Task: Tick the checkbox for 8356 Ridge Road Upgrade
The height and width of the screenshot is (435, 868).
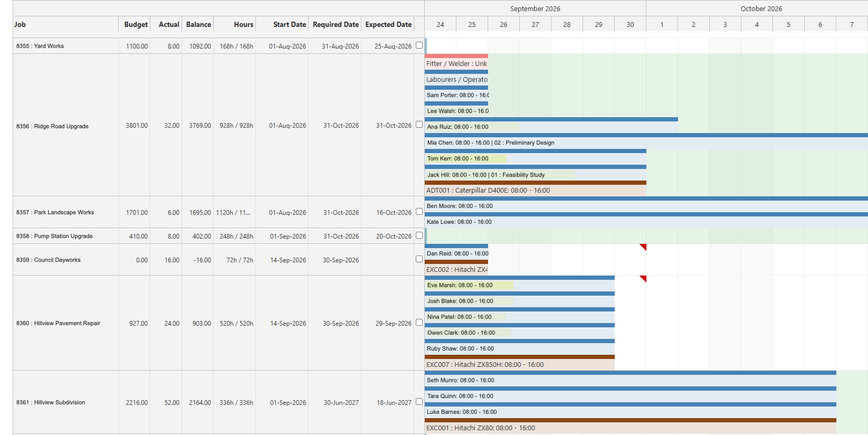Action: click(x=419, y=125)
